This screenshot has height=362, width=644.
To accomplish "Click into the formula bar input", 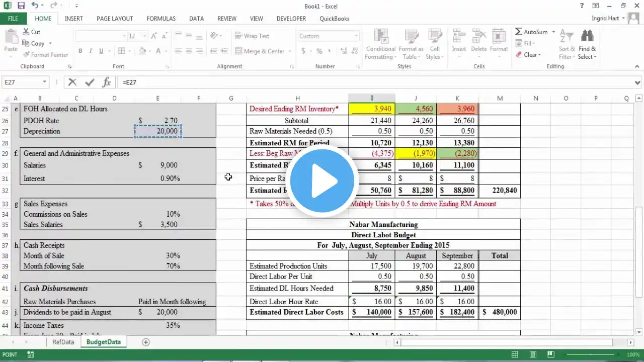I will click(375, 82).
